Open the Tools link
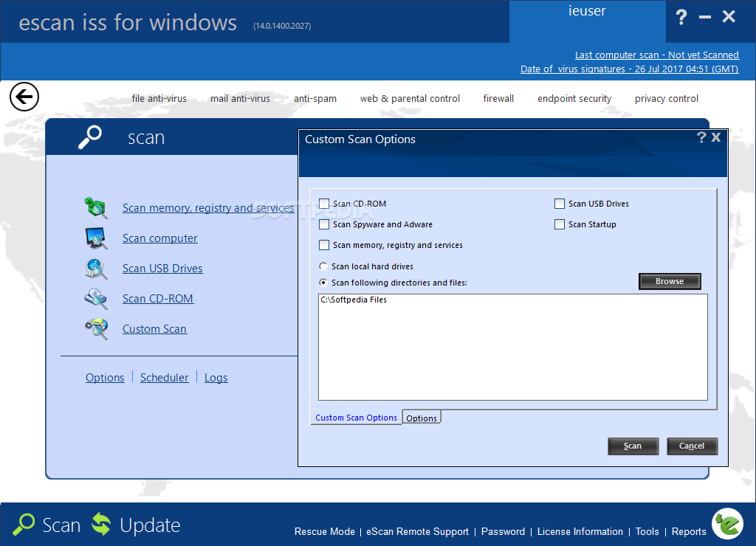Viewport: 756px width, 546px height. point(647,531)
